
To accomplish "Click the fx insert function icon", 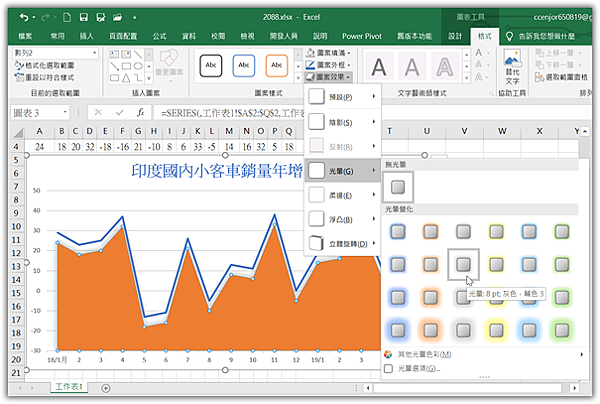I will (x=141, y=113).
